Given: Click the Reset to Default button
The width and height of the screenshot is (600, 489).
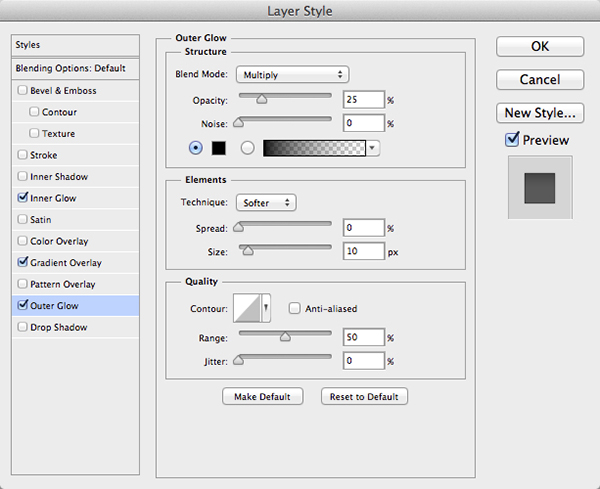Looking at the screenshot, I should coord(364,397).
